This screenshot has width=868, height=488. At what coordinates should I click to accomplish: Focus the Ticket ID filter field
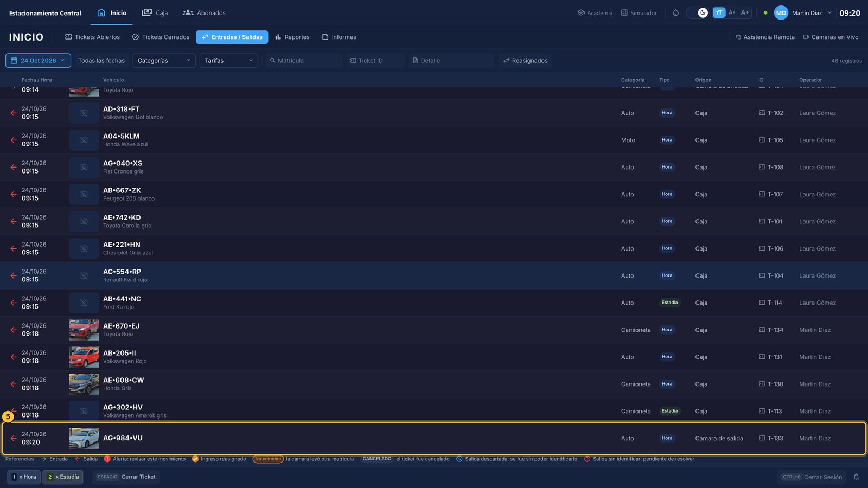375,61
